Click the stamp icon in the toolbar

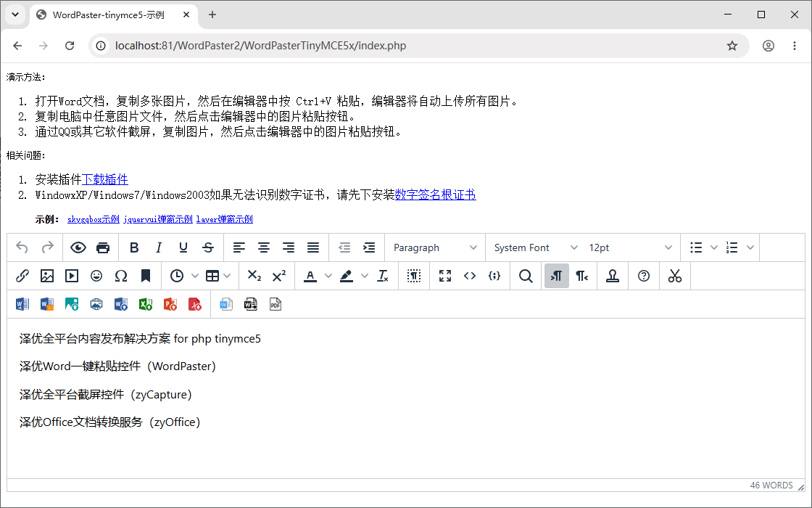tap(613, 276)
